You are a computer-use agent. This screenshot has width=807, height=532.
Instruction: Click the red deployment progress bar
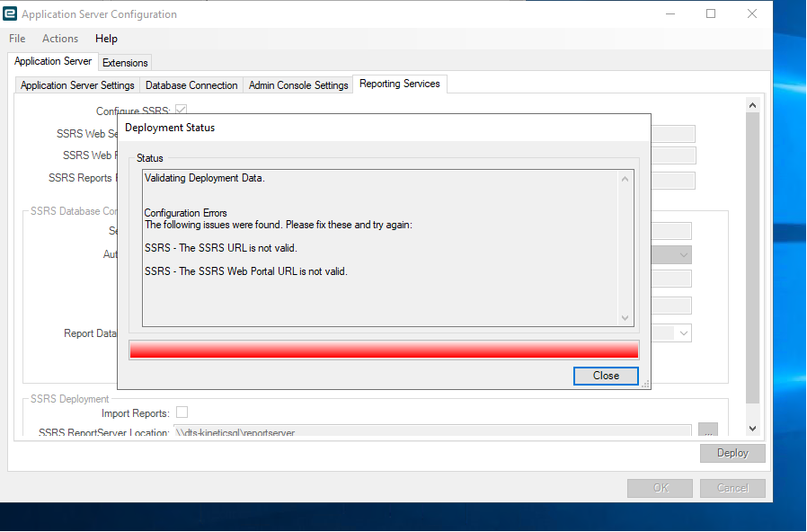click(384, 350)
